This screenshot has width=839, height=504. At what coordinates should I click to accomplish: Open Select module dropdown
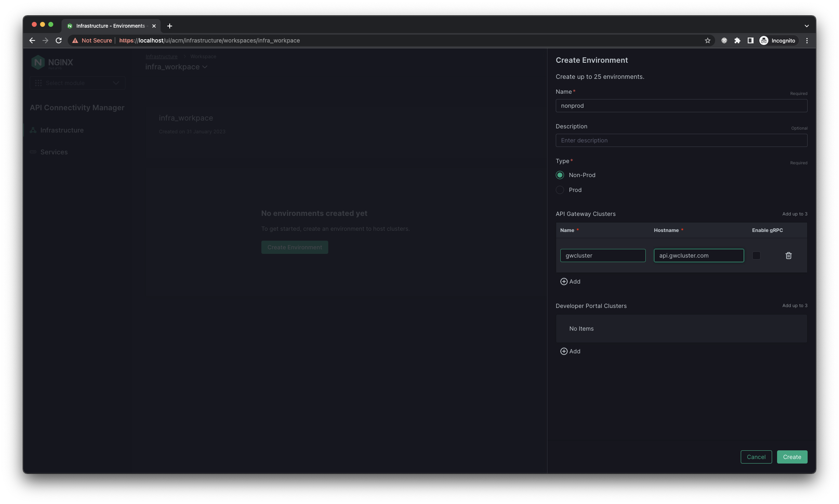(78, 83)
